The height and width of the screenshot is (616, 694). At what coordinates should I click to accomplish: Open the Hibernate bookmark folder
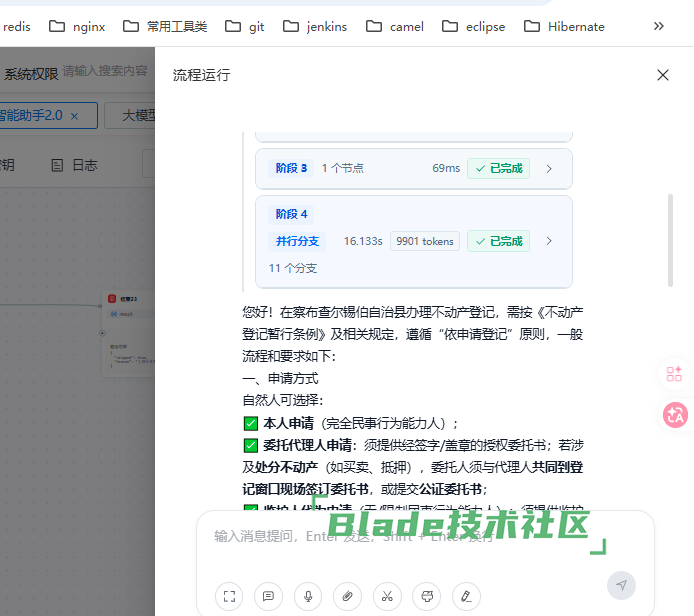(x=564, y=27)
